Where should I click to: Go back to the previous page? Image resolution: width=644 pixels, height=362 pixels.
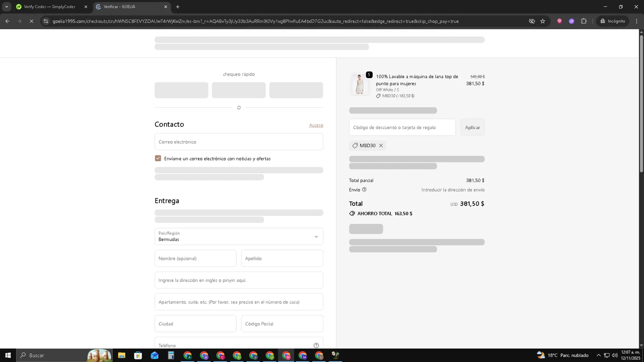tap(7, 21)
